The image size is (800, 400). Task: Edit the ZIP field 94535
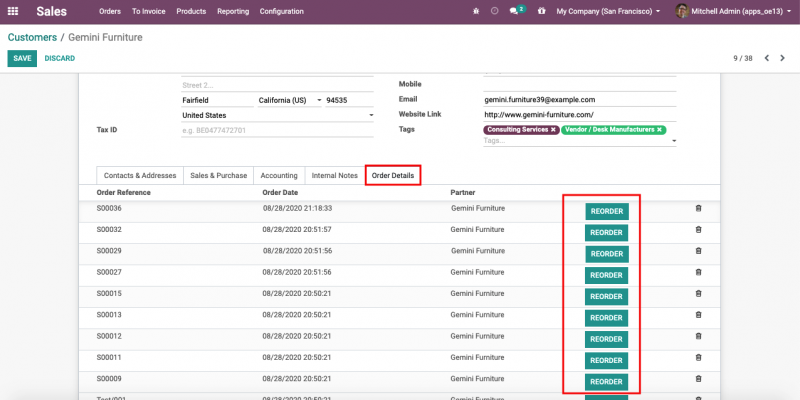[x=349, y=101]
